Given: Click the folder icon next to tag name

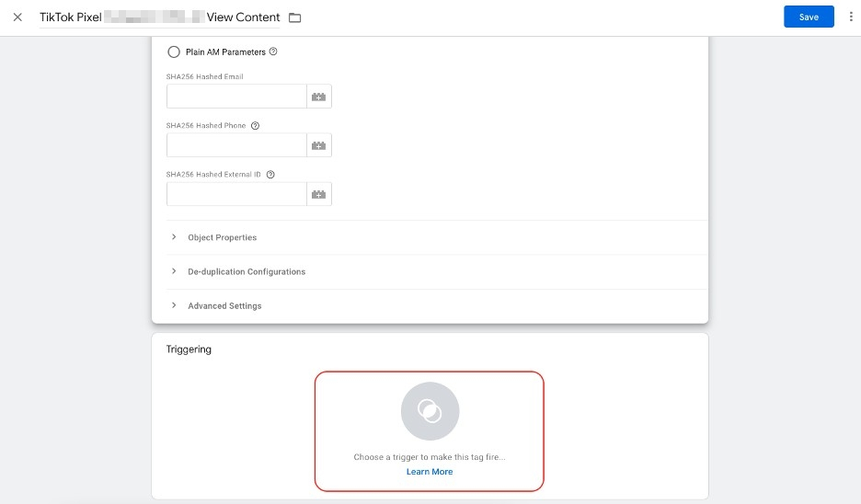Looking at the screenshot, I should [x=295, y=17].
